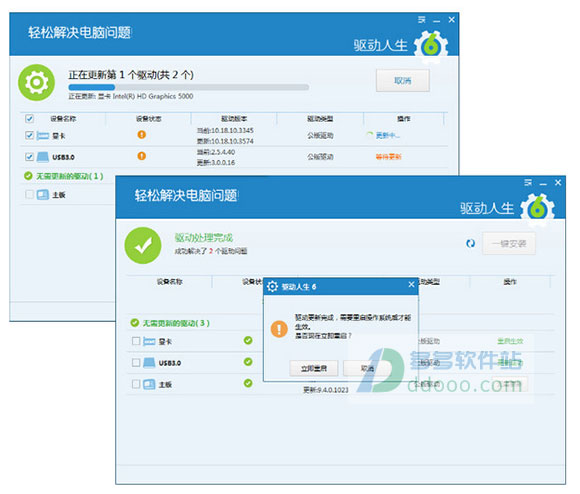The image size is (580, 494).
Task: Click gear icon in dialog title bar
Action: click(272, 286)
